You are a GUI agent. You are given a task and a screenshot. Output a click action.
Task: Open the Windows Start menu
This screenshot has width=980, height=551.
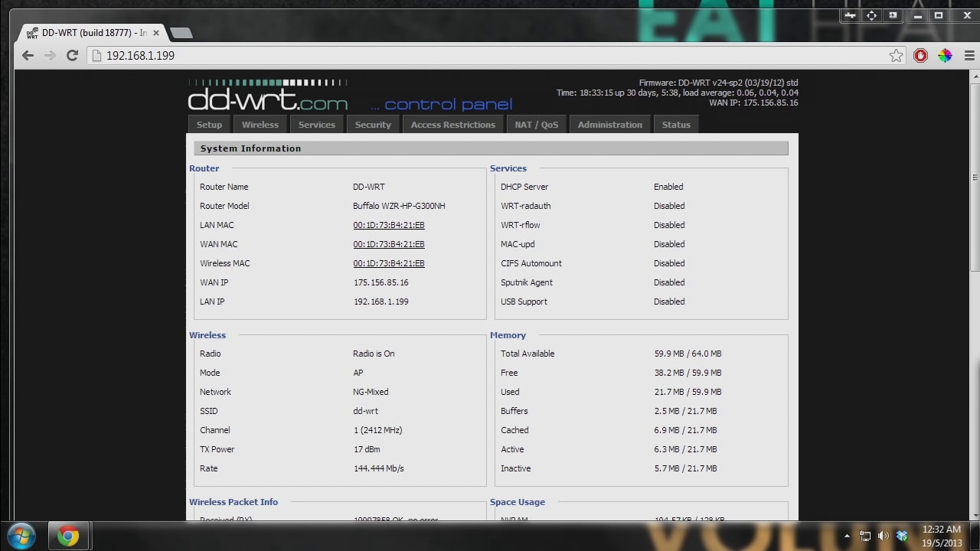(x=21, y=536)
